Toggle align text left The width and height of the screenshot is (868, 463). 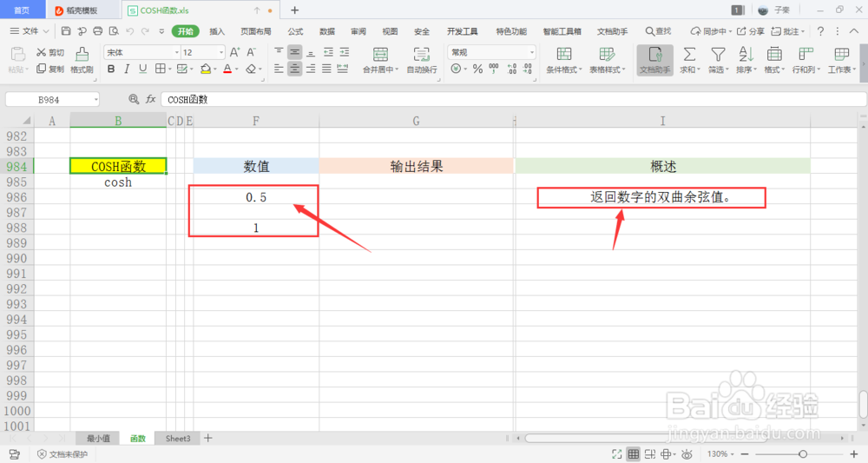[279, 69]
